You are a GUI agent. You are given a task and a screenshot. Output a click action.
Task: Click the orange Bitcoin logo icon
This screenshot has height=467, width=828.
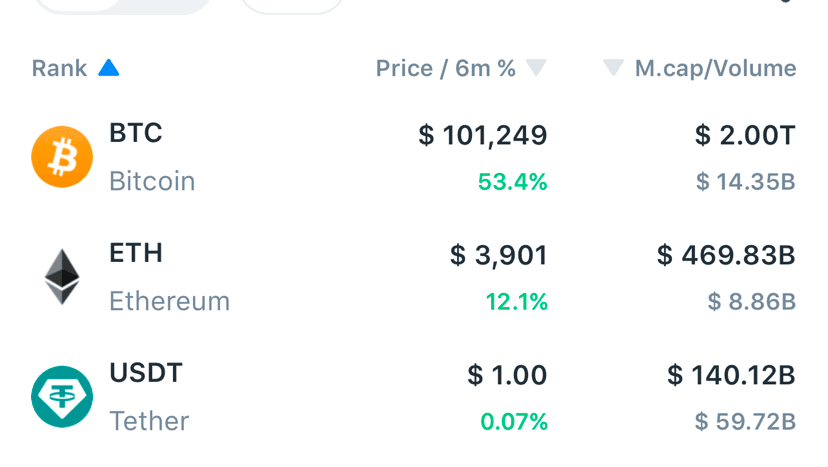tap(62, 157)
